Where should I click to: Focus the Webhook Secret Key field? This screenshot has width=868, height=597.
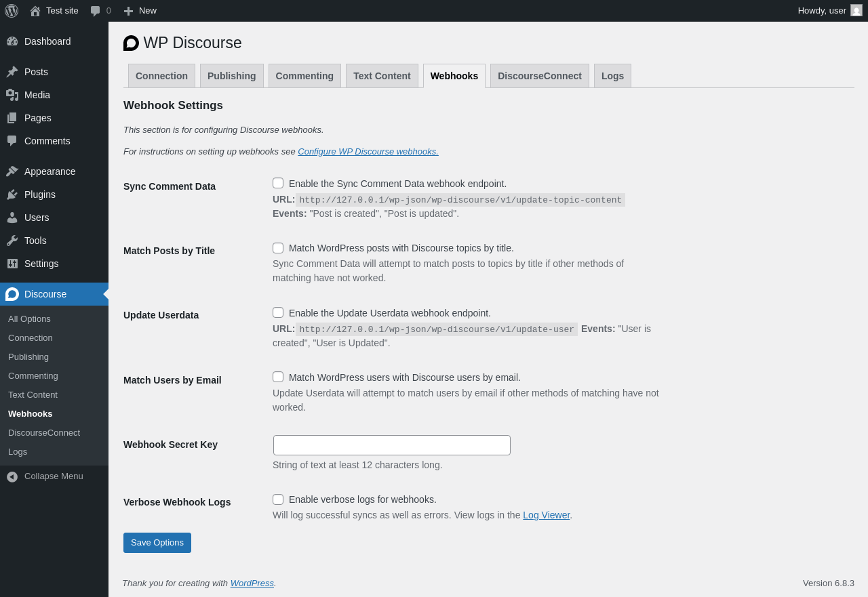point(392,445)
